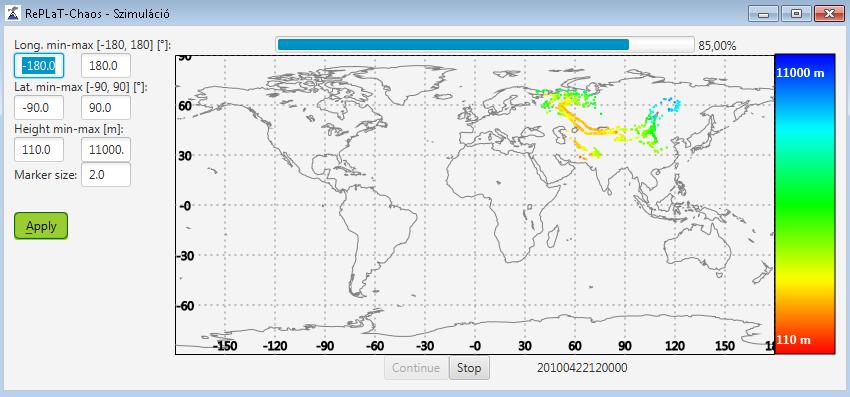This screenshot has width=850, height=397.
Task: Click the green Apply button
Action: 41,226
